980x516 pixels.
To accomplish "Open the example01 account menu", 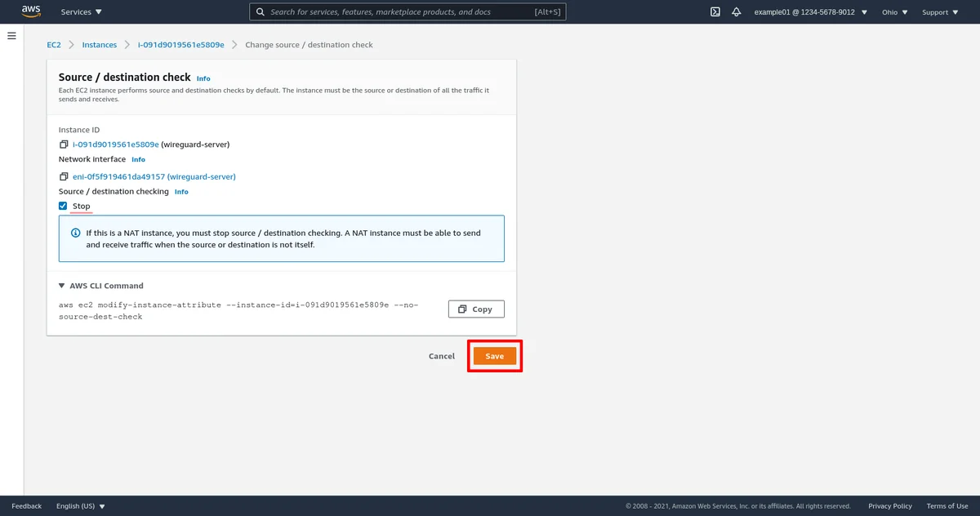I will (x=810, y=12).
